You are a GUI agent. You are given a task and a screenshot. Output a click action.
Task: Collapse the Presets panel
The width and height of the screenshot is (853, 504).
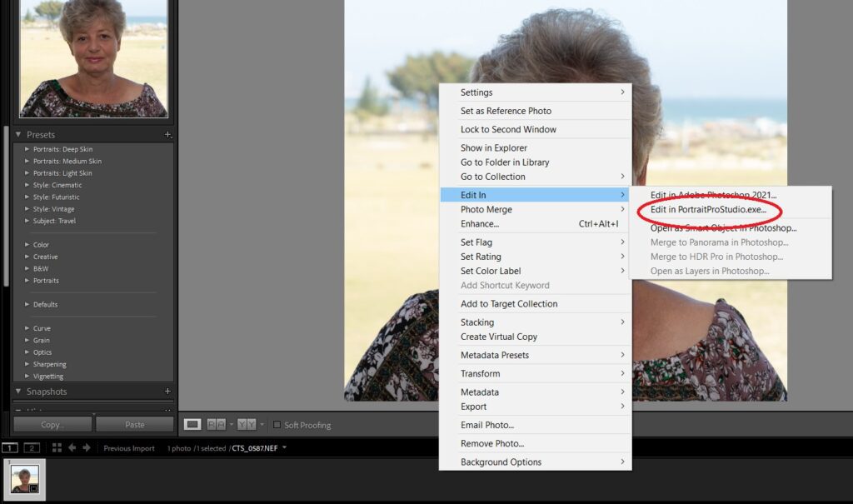pyautogui.click(x=19, y=135)
